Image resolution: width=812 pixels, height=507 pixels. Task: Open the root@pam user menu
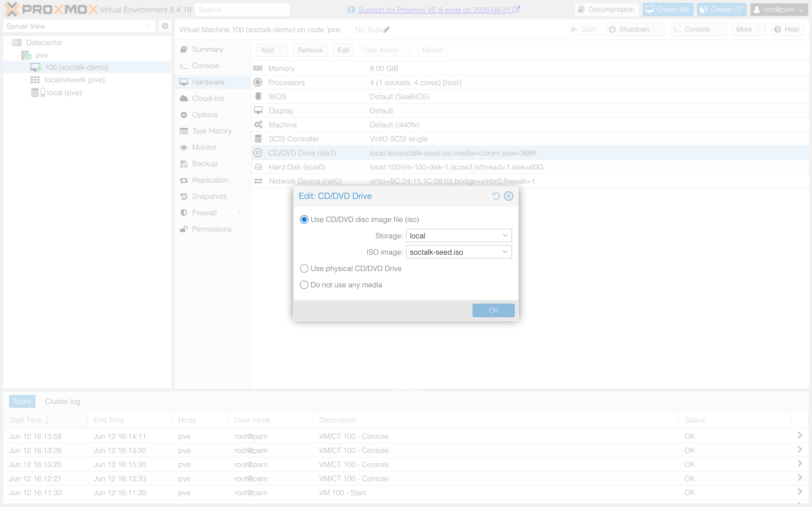(779, 10)
